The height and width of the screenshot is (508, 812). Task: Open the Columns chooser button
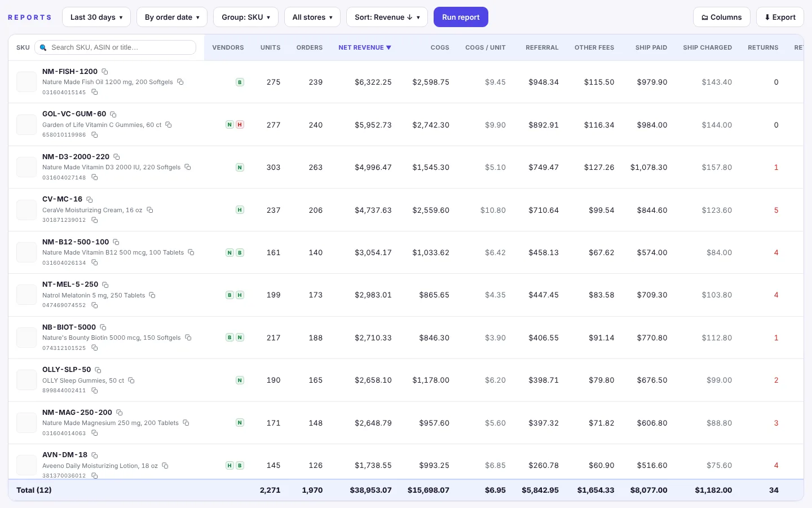pos(722,17)
